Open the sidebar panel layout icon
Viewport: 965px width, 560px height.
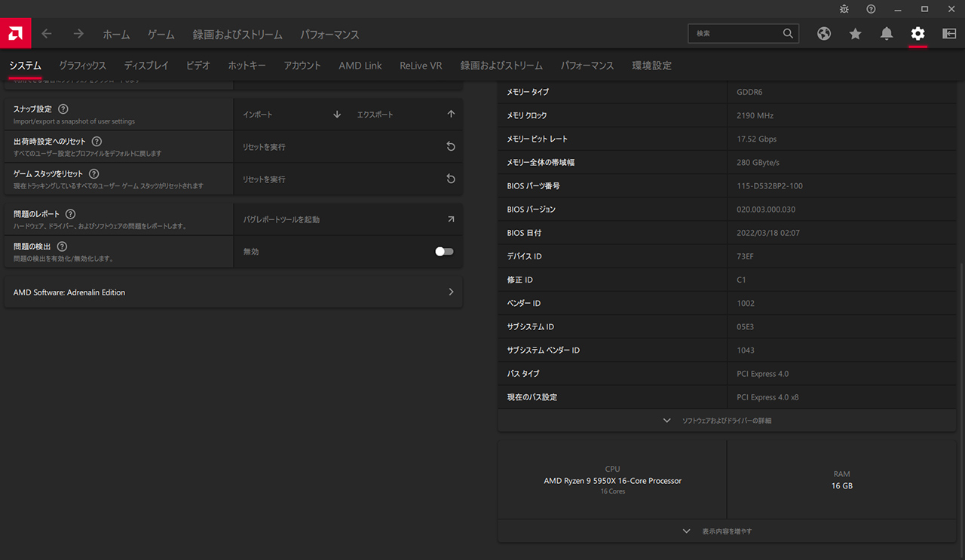(949, 34)
